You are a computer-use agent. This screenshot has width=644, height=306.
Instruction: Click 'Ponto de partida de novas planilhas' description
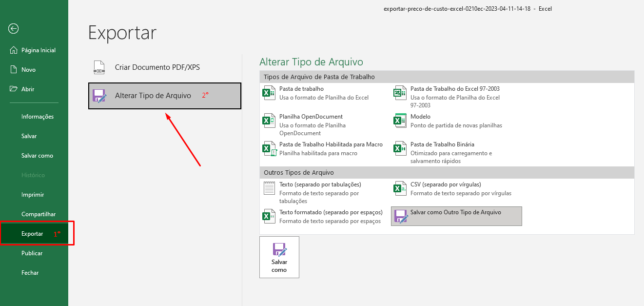(456, 125)
